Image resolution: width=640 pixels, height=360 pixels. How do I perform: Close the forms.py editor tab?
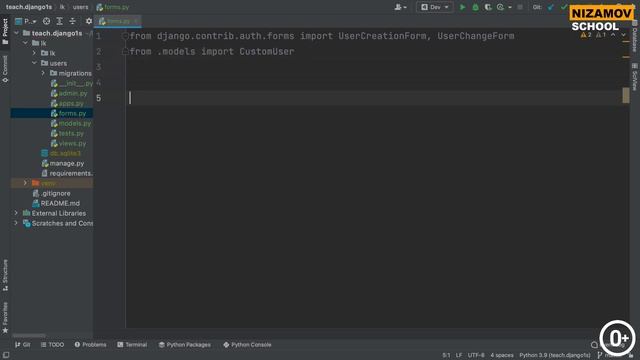[x=136, y=21]
